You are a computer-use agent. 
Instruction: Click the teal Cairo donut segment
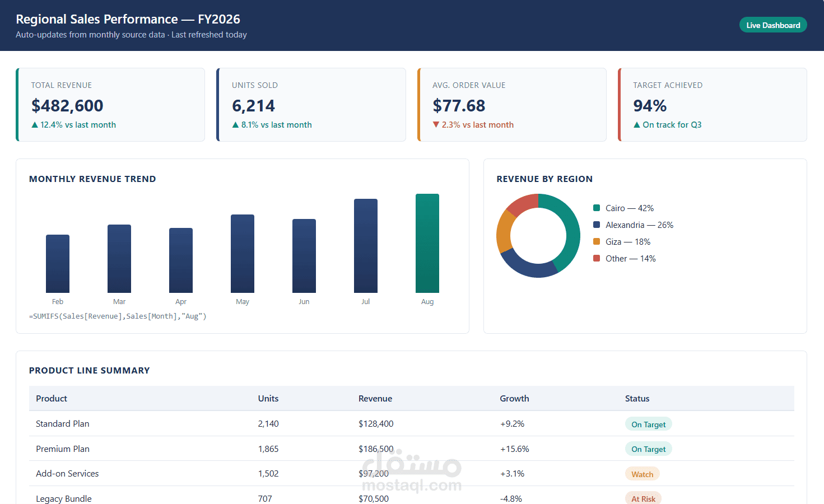[571, 227]
